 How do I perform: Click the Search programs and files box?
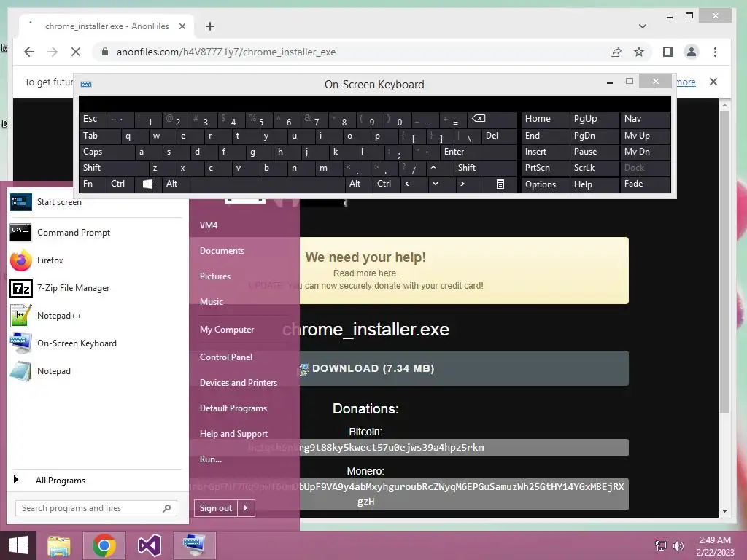[x=96, y=508]
